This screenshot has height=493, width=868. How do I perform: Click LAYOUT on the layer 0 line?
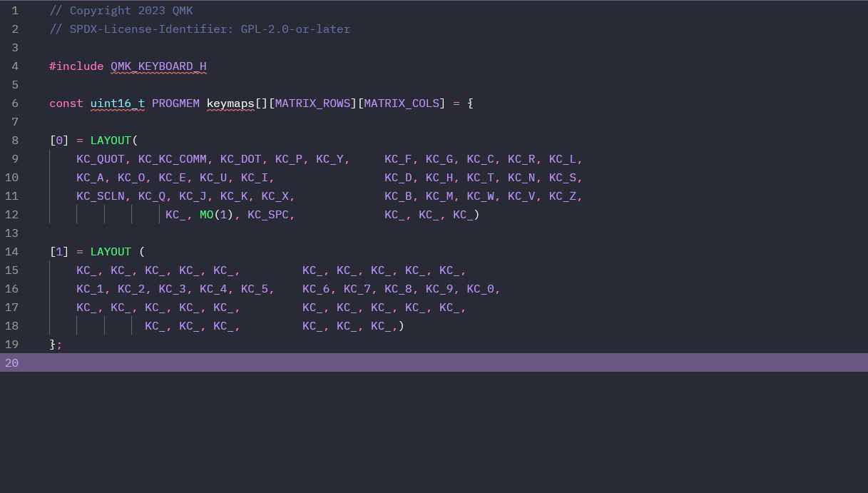click(111, 141)
